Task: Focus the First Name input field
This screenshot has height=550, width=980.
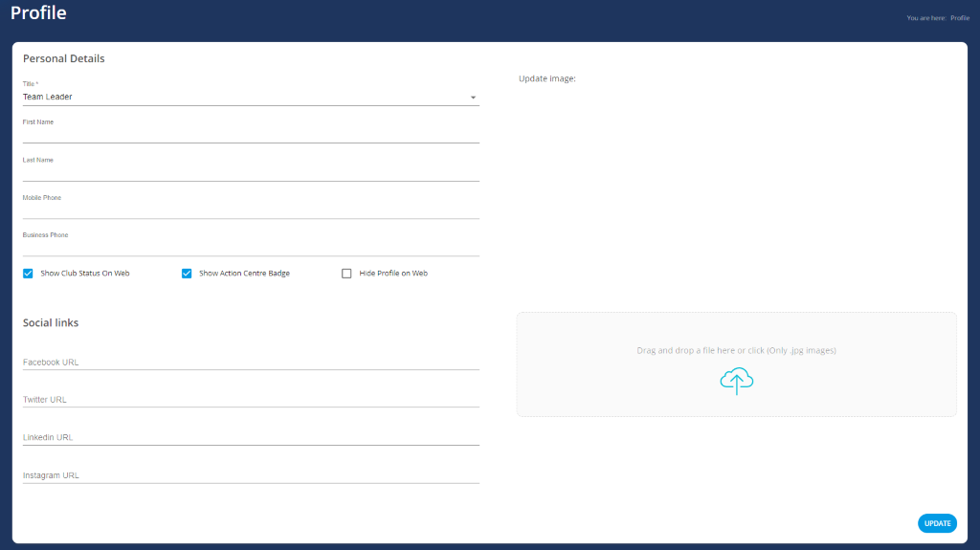Action: coord(251,135)
